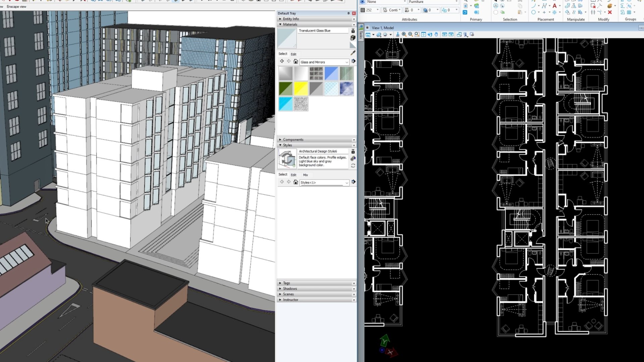The width and height of the screenshot is (644, 362).
Task: Switch to the Edit tab in Materials
Action: 293,54
